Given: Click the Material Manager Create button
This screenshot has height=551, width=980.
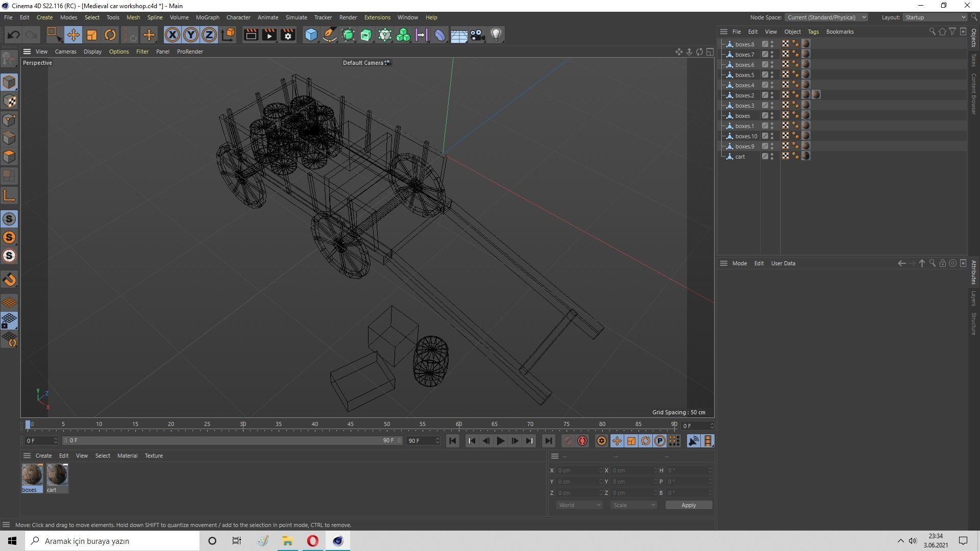Looking at the screenshot, I should pos(43,456).
